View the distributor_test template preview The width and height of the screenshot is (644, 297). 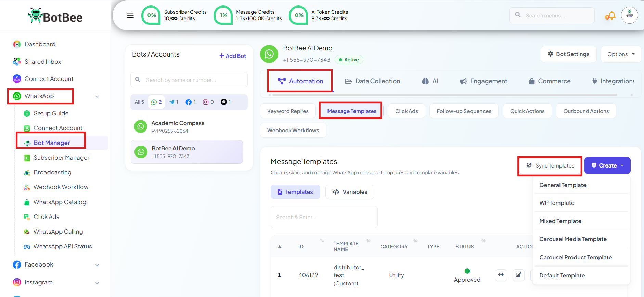click(x=501, y=275)
